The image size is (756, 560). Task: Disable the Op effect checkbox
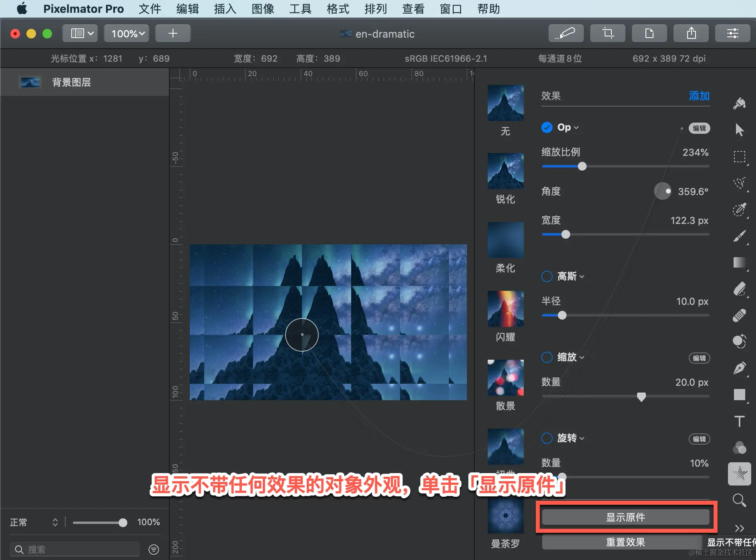coord(547,127)
